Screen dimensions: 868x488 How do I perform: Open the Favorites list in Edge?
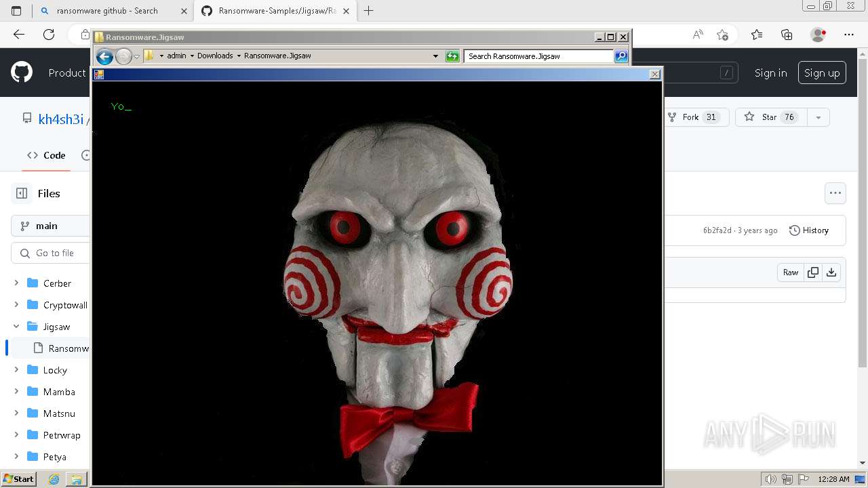tap(757, 35)
